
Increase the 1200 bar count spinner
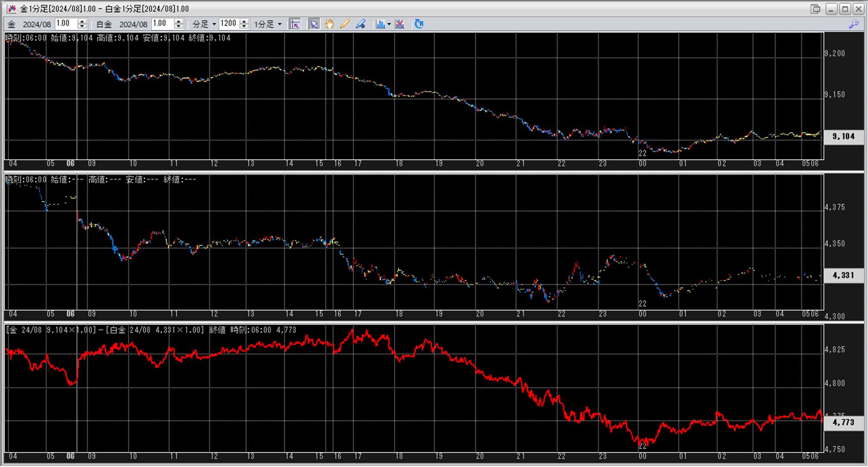coord(244,21)
